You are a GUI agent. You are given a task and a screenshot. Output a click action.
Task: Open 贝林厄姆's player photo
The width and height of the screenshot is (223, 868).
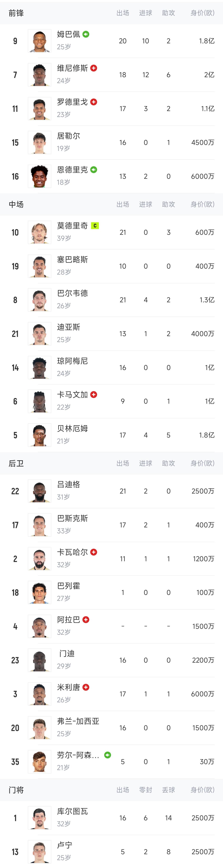click(39, 435)
